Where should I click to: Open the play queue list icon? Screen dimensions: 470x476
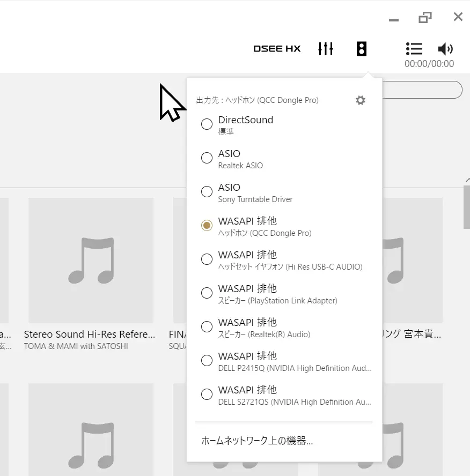[x=414, y=49]
